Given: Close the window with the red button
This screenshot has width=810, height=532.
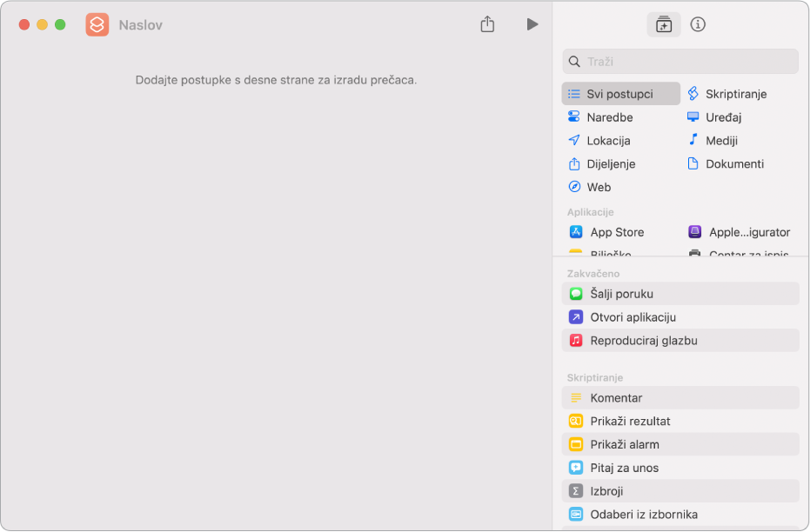Looking at the screenshot, I should tap(24, 24).
